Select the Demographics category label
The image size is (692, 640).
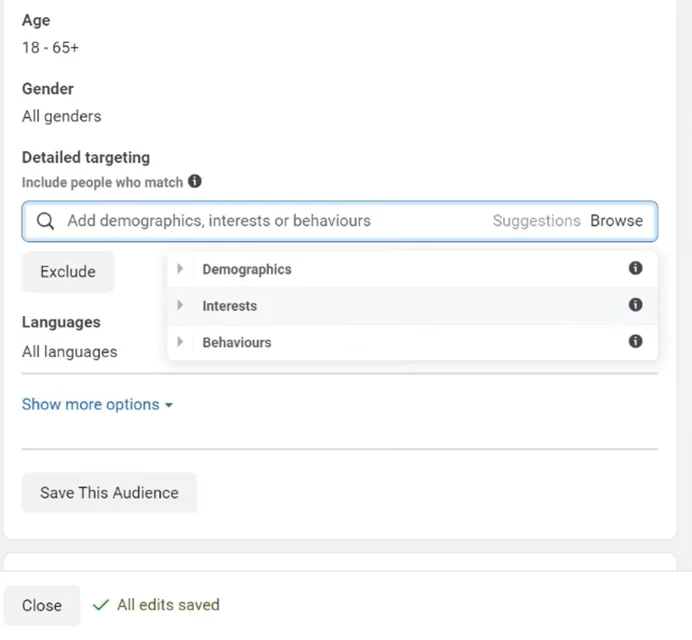247,269
